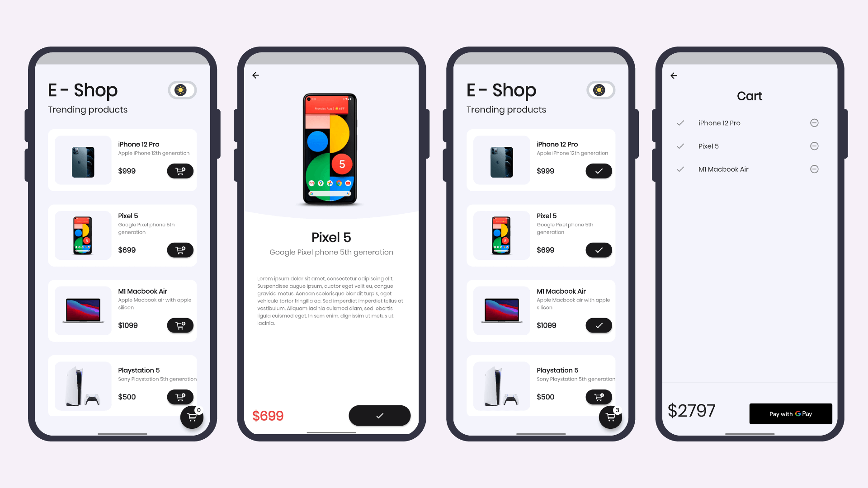Click the back arrow on product detail screen

pos(256,75)
